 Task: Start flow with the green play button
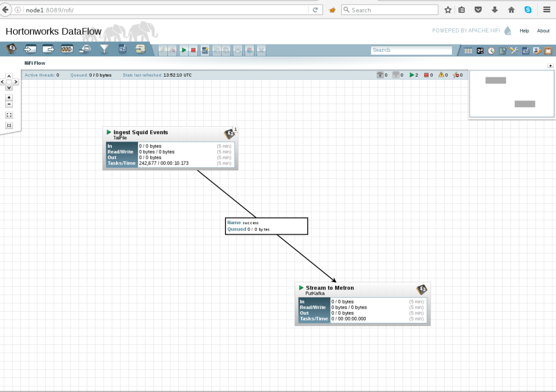coord(183,50)
